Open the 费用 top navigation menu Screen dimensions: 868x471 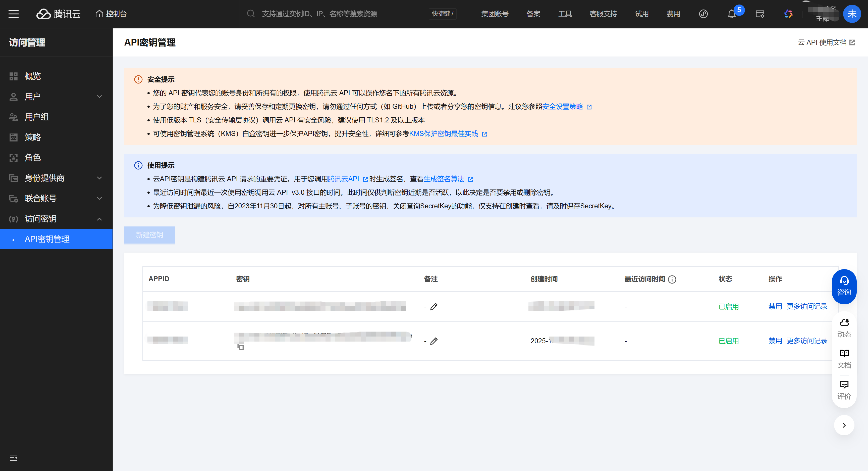point(673,14)
